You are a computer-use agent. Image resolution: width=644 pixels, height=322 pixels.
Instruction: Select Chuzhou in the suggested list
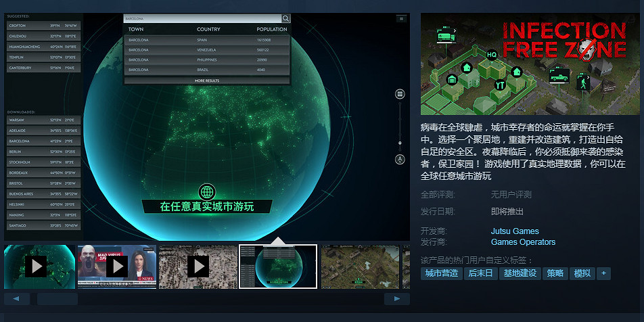pos(43,36)
